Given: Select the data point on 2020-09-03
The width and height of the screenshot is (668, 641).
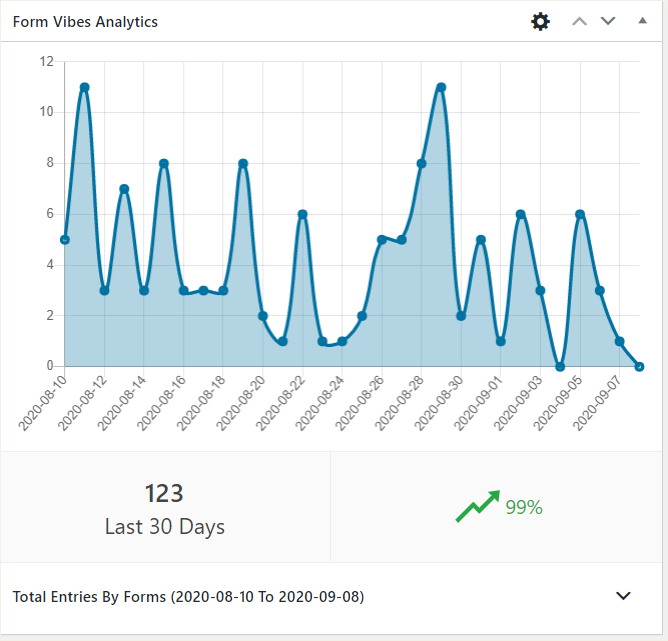Looking at the screenshot, I should (x=540, y=291).
